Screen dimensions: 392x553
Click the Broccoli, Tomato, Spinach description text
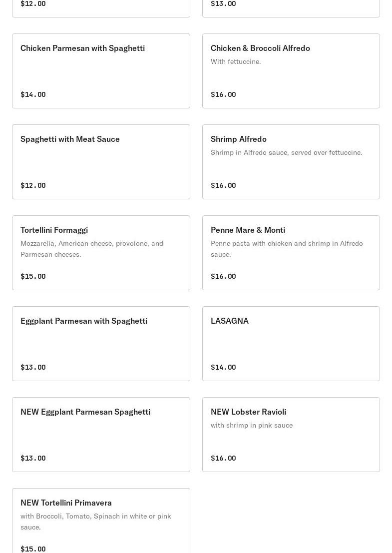pos(96,522)
